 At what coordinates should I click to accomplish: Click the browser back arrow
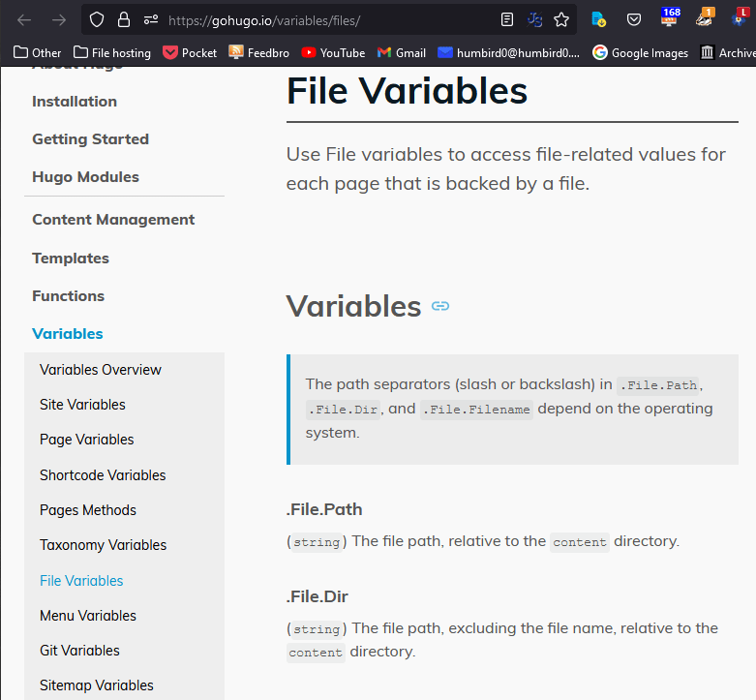click(24, 19)
